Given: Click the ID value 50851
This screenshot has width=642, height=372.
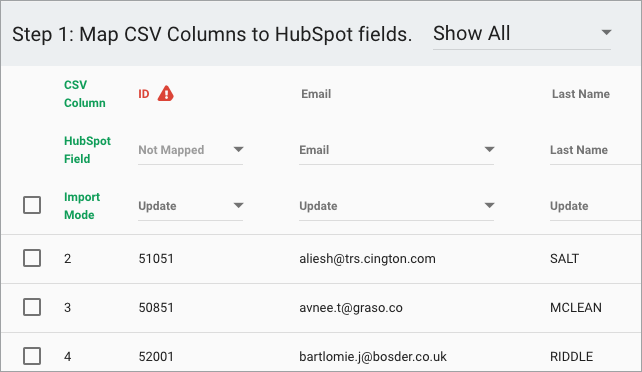Looking at the screenshot, I should pos(156,308).
